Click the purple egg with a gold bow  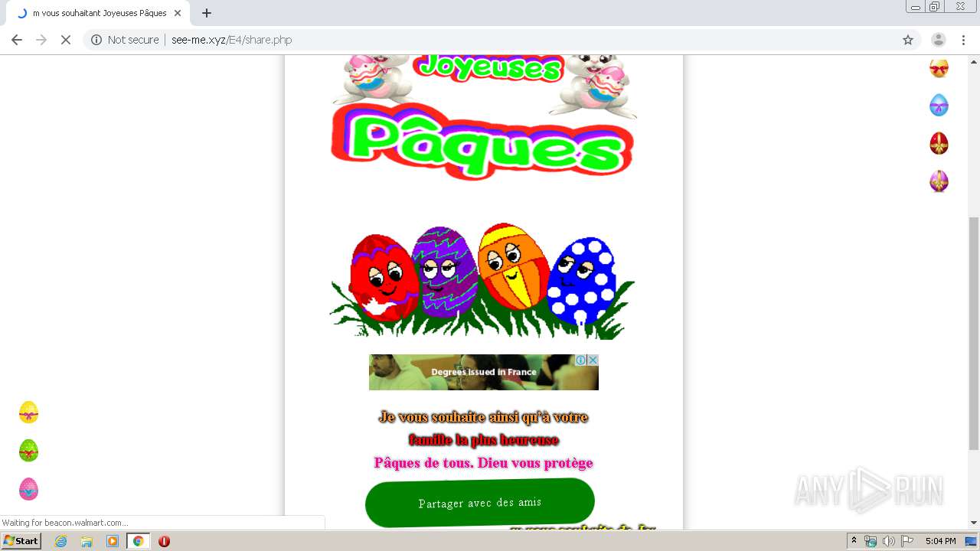939,181
